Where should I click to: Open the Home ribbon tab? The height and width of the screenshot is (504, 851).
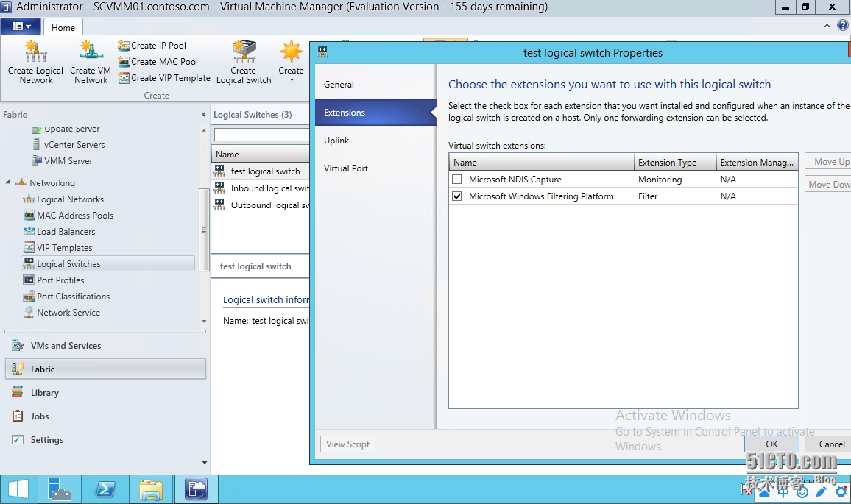click(x=63, y=28)
